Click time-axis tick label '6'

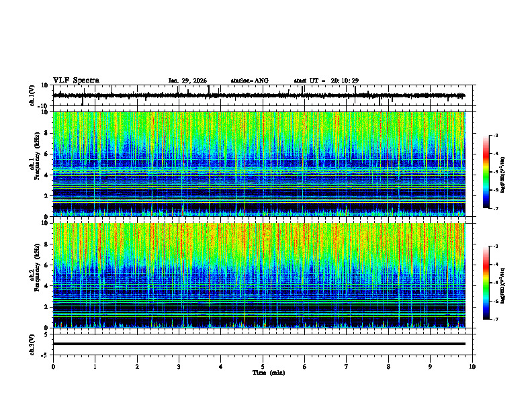305,367
